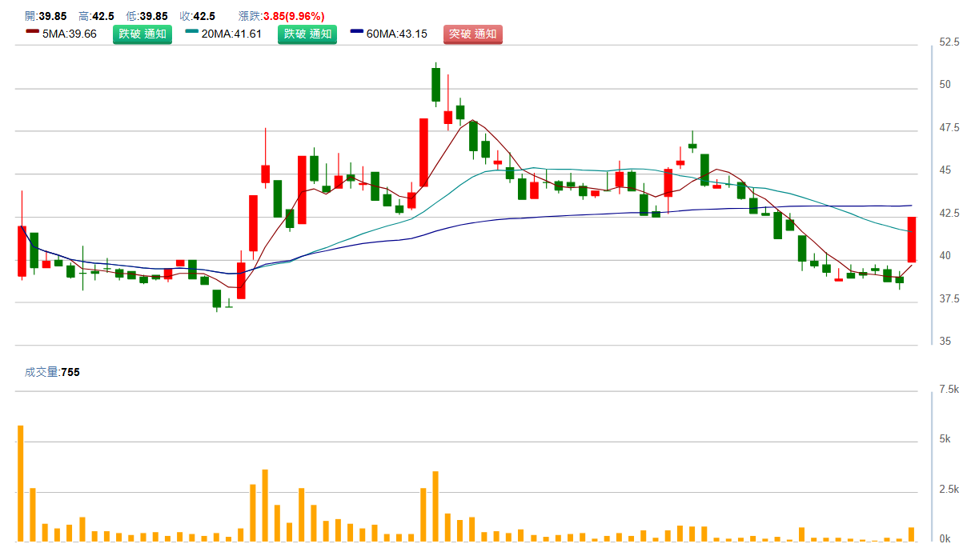Click the 5MA 跌破 通知 button
The image size is (971, 560).
tap(142, 34)
